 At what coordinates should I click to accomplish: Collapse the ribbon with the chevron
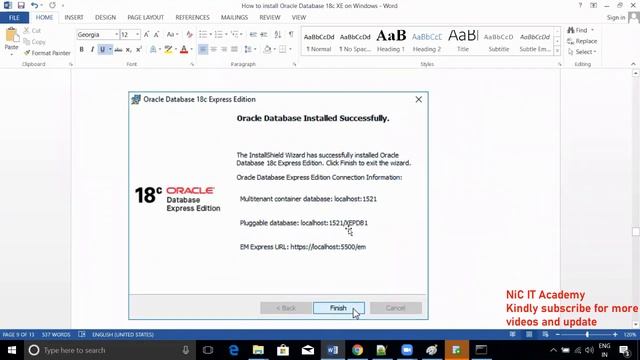click(633, 64)
